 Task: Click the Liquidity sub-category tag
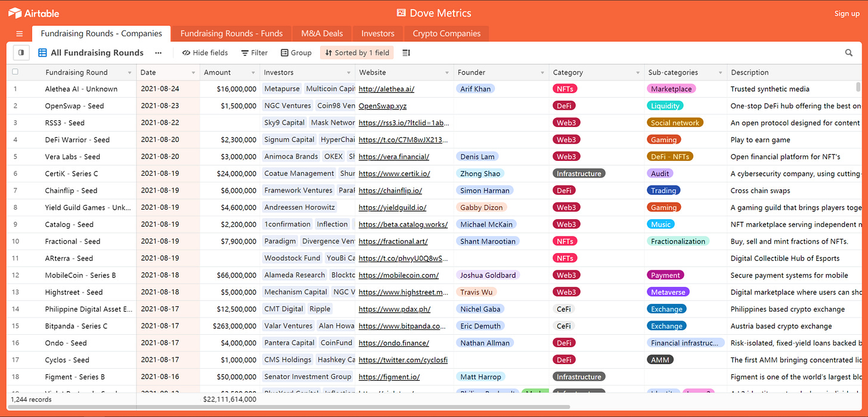665,106
